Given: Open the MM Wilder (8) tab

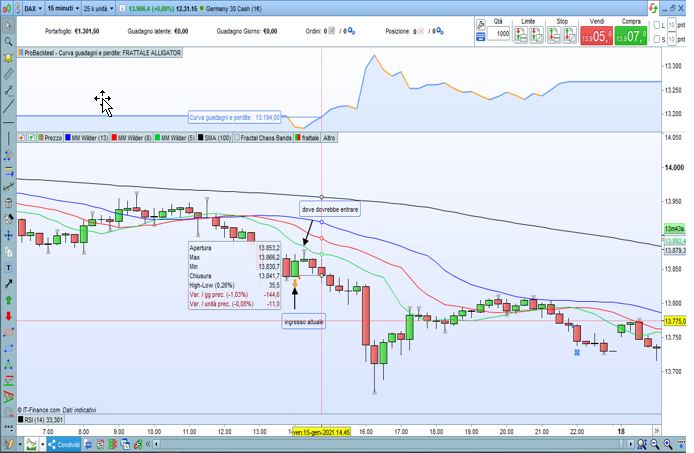Looking at the screenshot, I should (x=131, y=138).
